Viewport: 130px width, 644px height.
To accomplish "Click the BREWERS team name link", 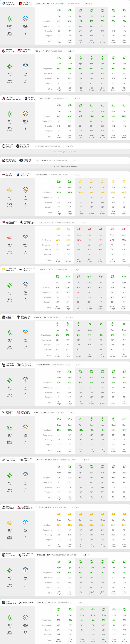I will pos(25,147).
